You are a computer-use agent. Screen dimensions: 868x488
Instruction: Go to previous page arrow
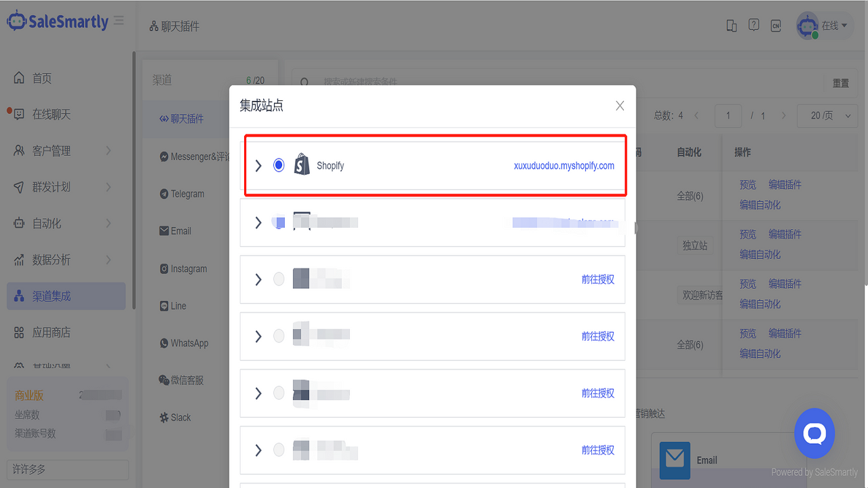(696, 116)
